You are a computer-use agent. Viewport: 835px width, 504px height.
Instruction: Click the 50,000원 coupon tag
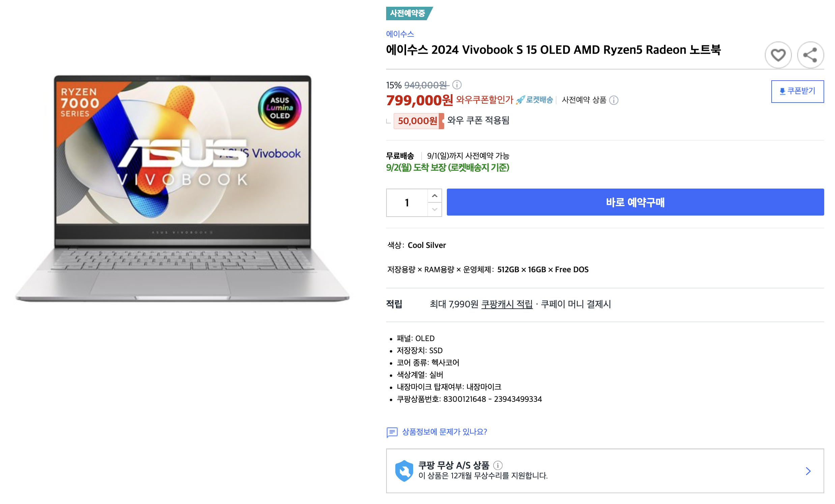pos(418,121)
